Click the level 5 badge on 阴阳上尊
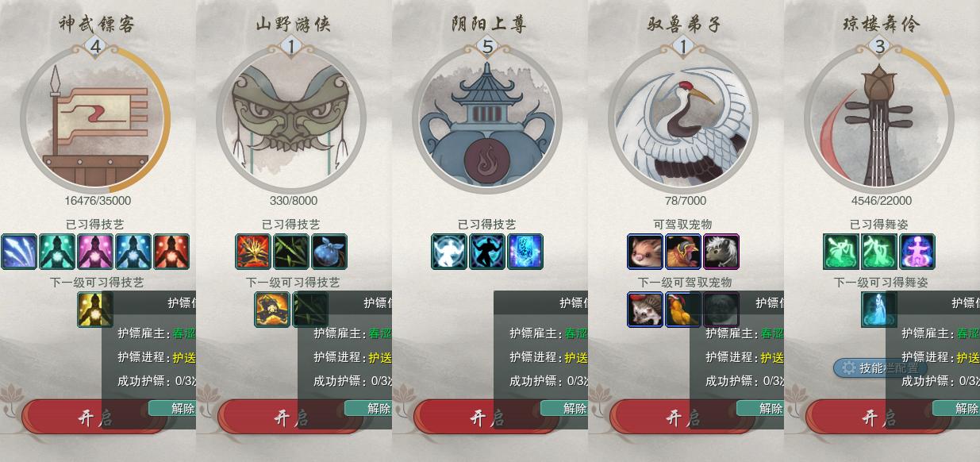980x462 pixels. click(x=487, y=47)
